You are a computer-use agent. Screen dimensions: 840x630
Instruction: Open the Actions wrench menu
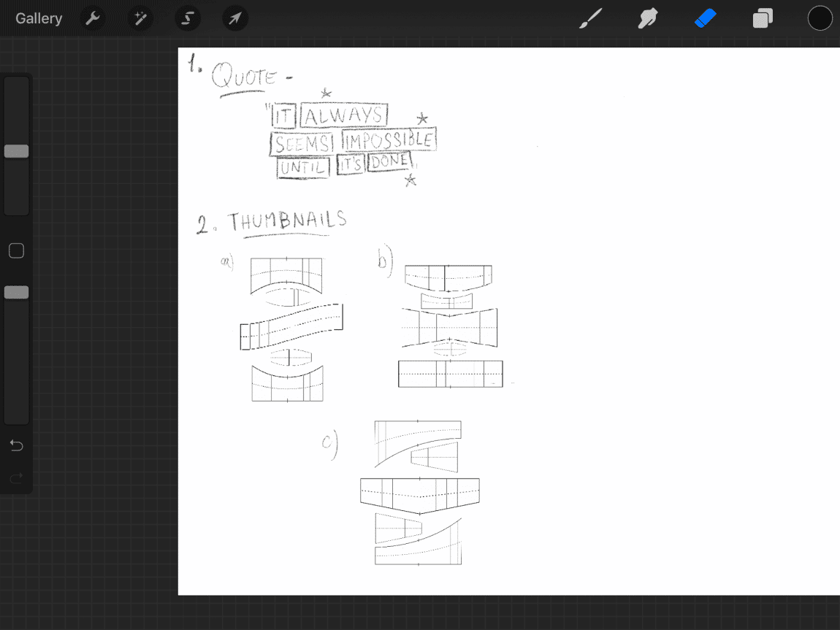click(x=93, y=18)
